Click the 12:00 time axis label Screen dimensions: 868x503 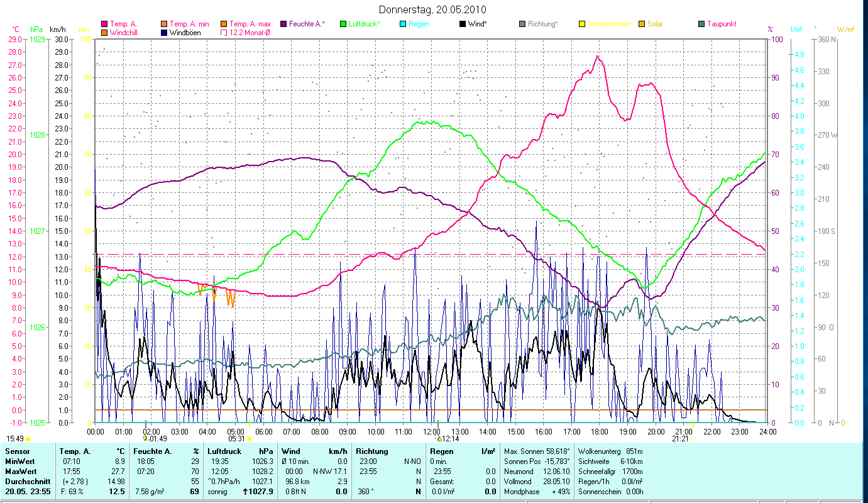click(432, 431)
